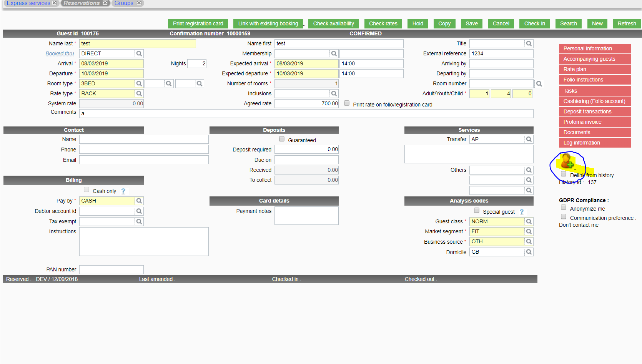Image resolution: width=642 pixels, height=364 pixels.
Task: Open Rate plan panel
Action: (595, 69)
